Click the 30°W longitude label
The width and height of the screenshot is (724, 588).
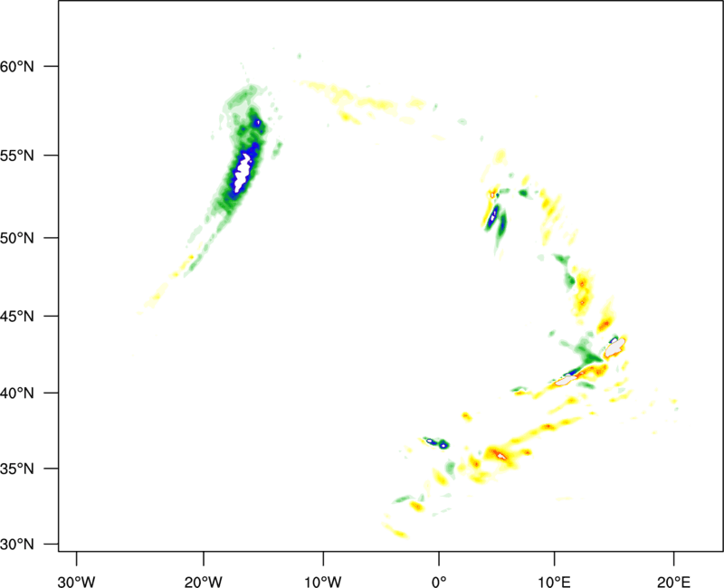tap(76, 582)
